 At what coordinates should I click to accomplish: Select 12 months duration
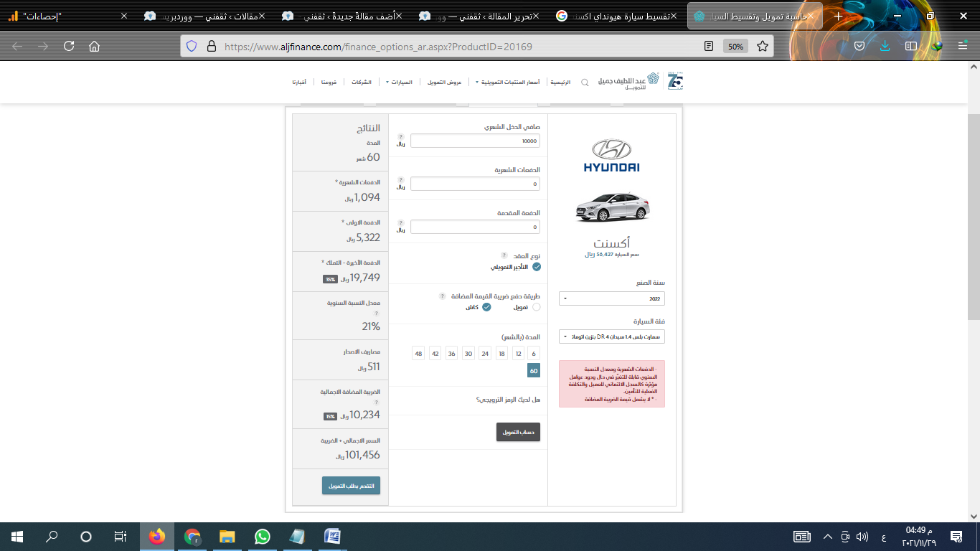517,353
